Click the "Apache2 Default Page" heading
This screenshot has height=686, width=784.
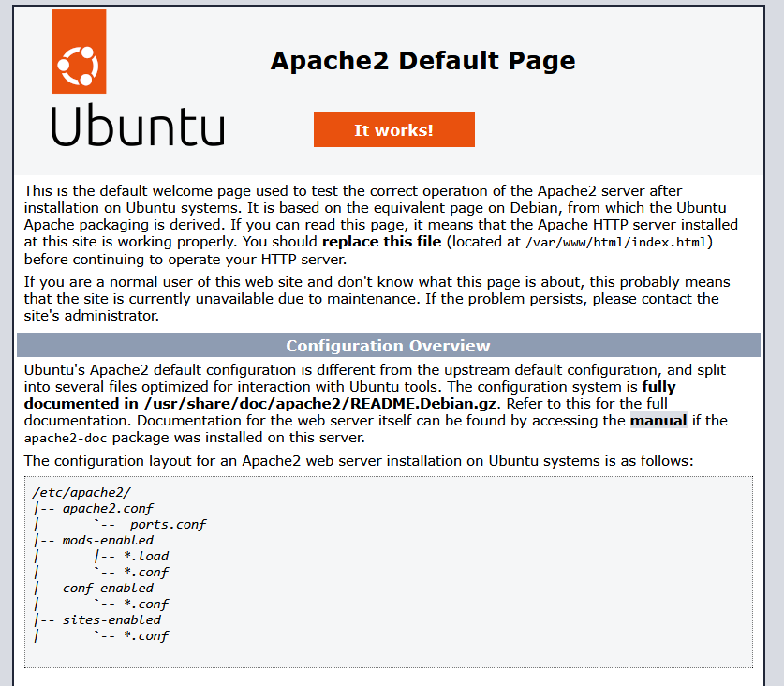[422, 61]
